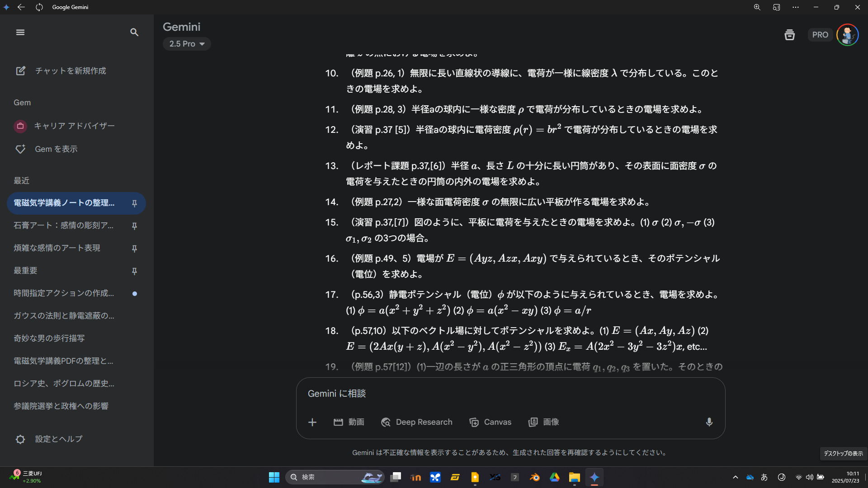Open the キャリア アドバイザー Gem
The width and height of the screenshot is (868, 488).
(74, 126)
